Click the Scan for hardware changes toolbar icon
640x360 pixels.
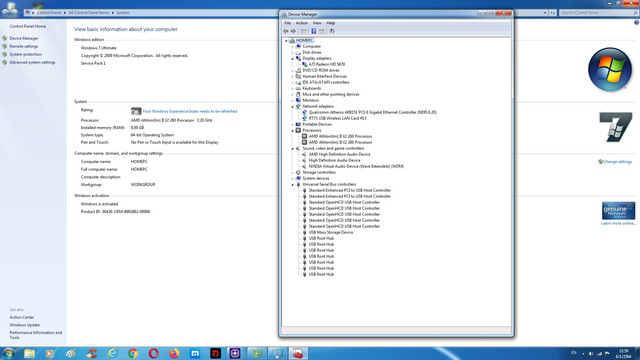(332, 31)
